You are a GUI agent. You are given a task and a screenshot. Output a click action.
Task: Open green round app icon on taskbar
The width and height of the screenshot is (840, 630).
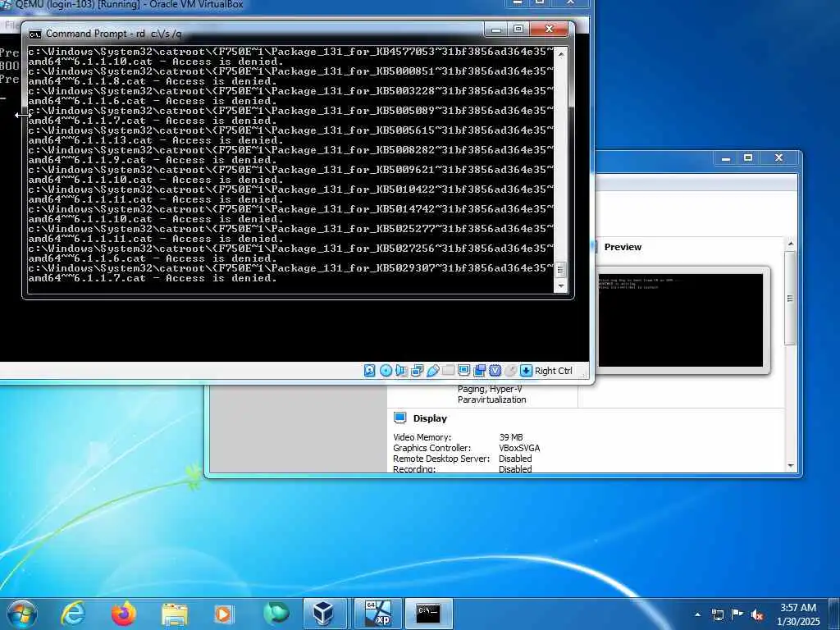[x=276, y=614]
